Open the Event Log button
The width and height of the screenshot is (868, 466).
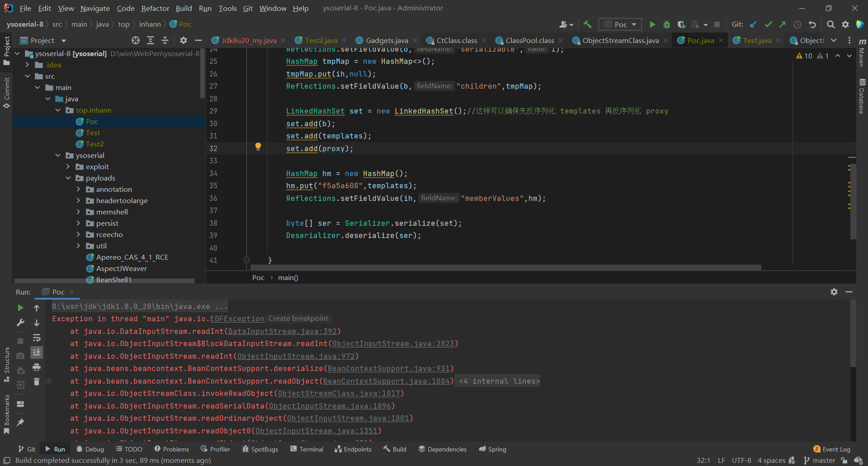point(832,449)
